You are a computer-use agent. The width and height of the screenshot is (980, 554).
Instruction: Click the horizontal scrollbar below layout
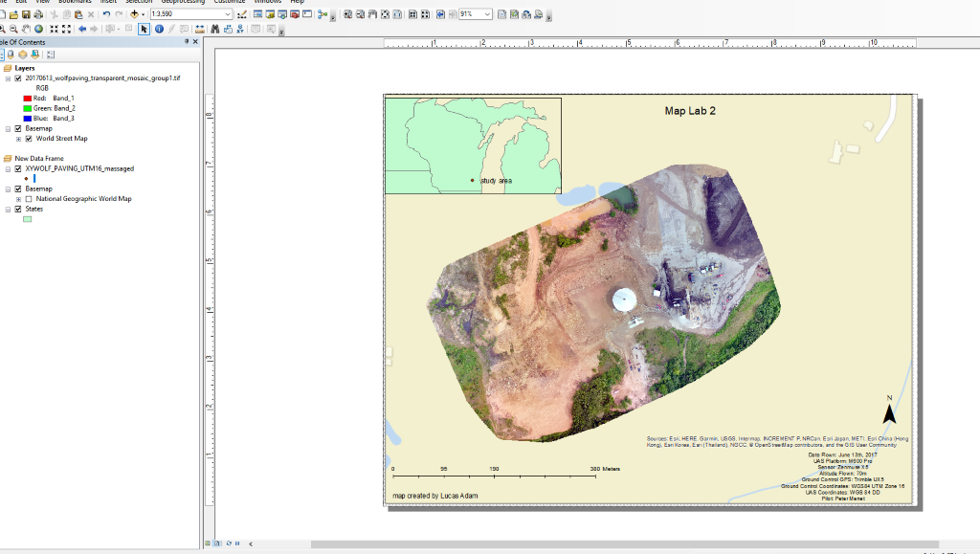[x=625, y=544]
